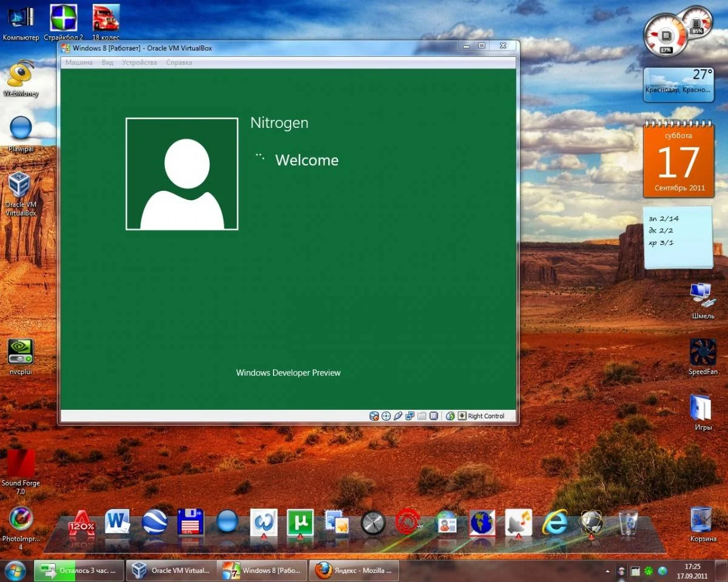Click the Осталось 3 час. download progress button

79,570
